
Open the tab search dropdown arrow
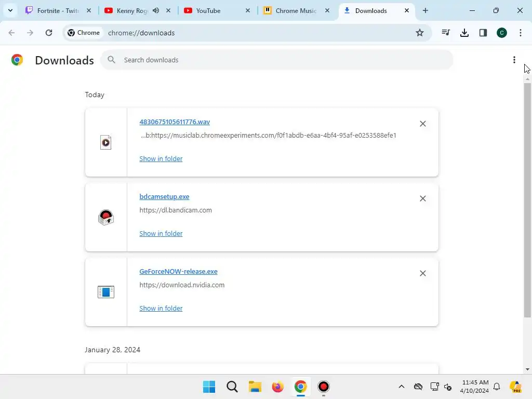coord(10,10)
